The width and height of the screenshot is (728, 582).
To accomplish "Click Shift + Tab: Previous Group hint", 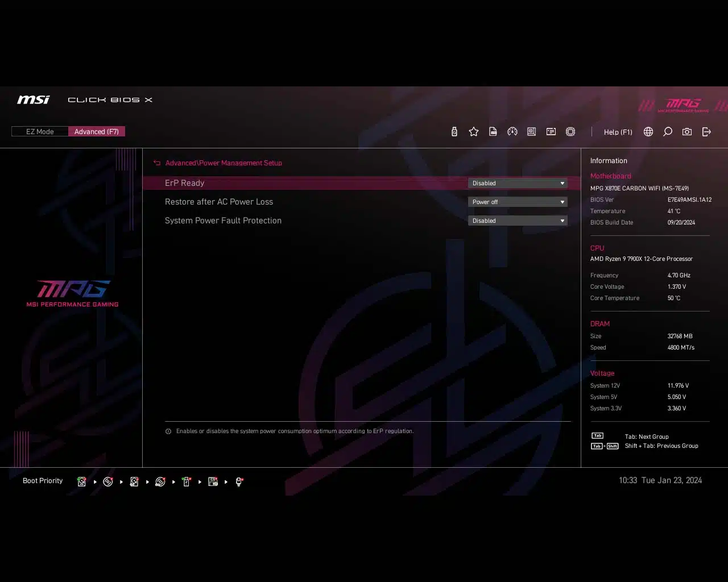I will coord(661,446).
